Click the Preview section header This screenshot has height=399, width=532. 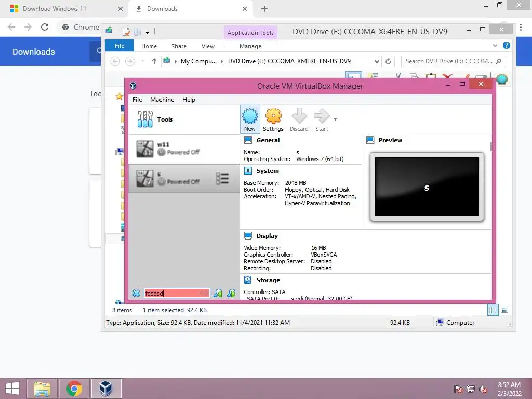390,140
